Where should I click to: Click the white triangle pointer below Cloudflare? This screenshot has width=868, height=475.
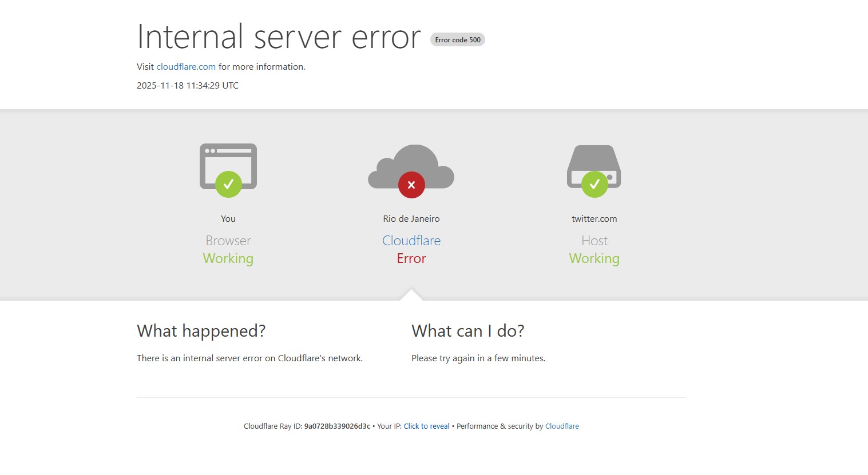(411, 295)
